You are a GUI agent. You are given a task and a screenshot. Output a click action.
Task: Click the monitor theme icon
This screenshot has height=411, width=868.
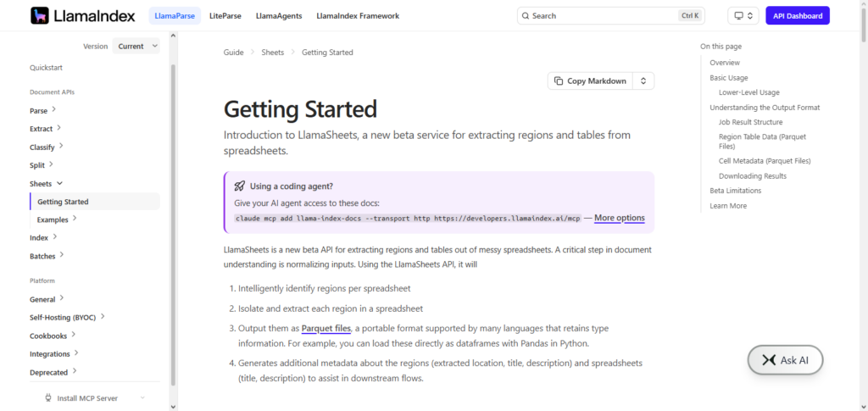[738, 15]
